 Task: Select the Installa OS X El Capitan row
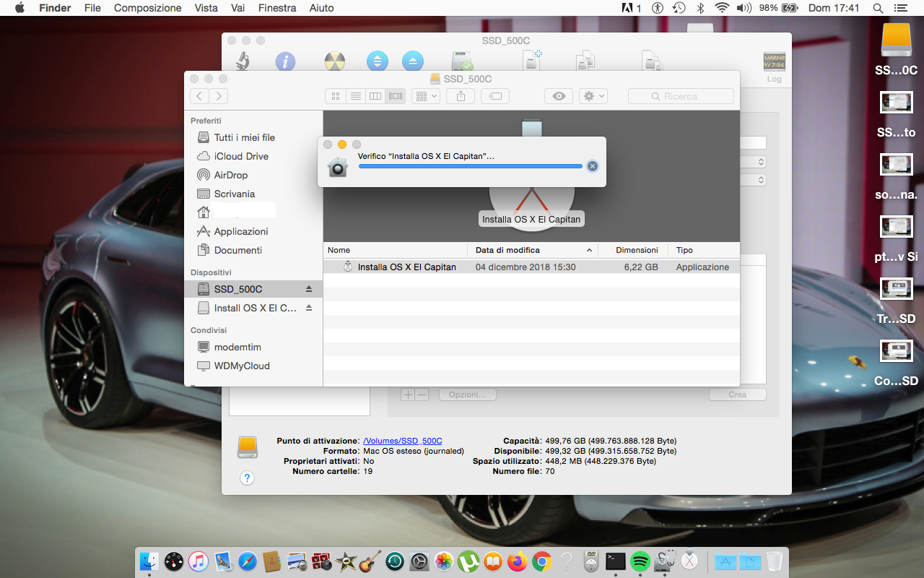pos(531,267)
